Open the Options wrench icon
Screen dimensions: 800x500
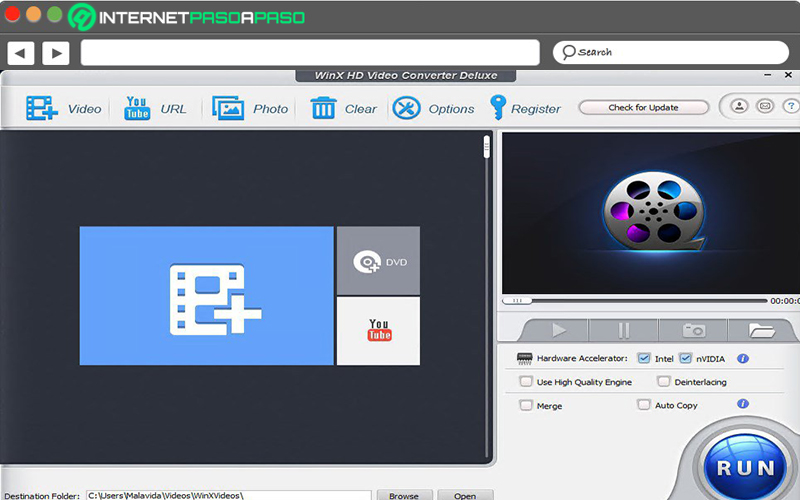coord(406,108)
